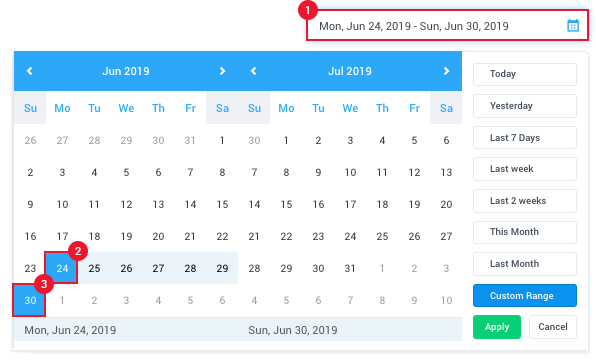Select the Last week preset
Image resolution: width=596 pixels, height=360 pixels.
[525, 169]
